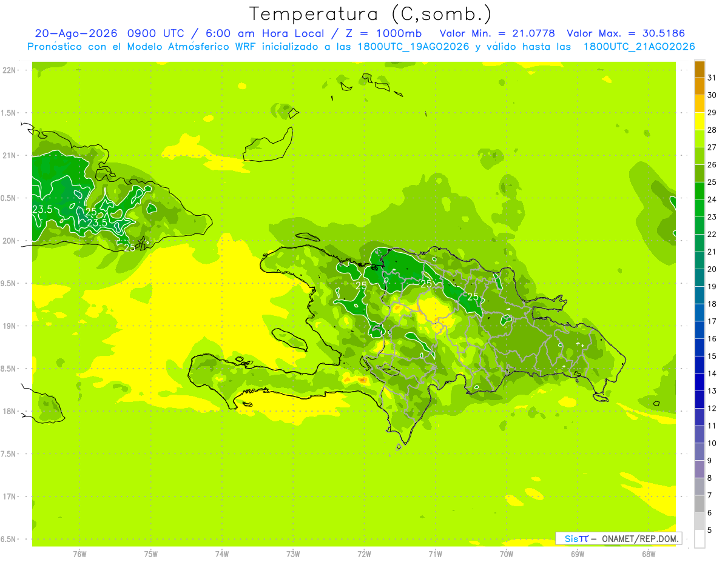Click the purple 9 degree legend swatch

tap(699, 469)
